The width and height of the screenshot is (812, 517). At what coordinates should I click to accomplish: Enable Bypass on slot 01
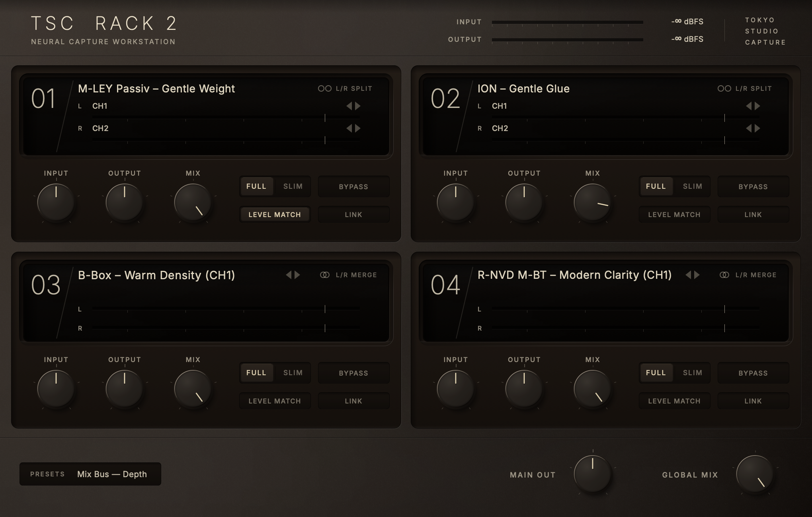coord(353,186)
